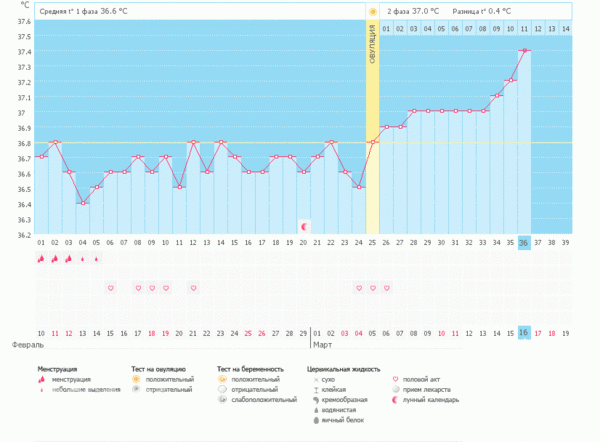Click the menstruation legend icon

[x=41, y=380]
